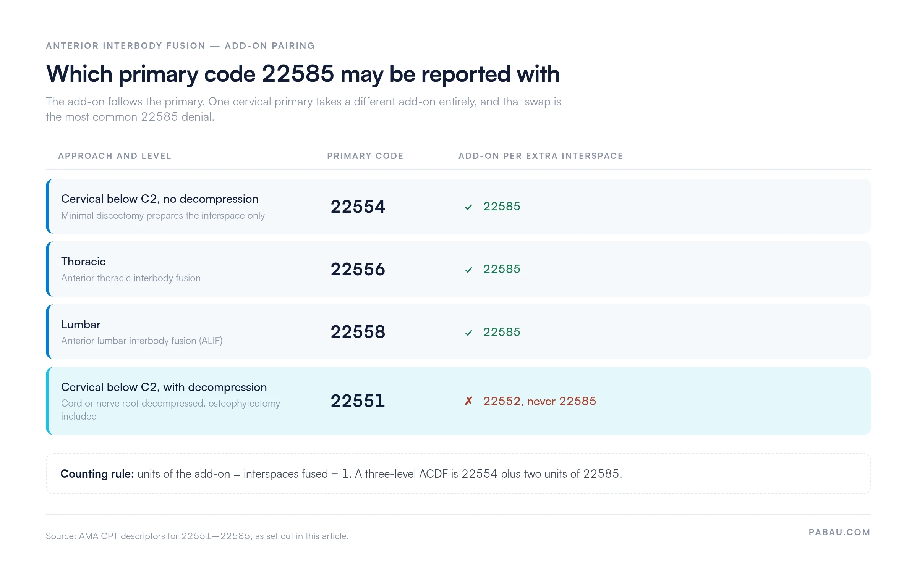Click the 22585 add-on in the 22554 row

502,206
